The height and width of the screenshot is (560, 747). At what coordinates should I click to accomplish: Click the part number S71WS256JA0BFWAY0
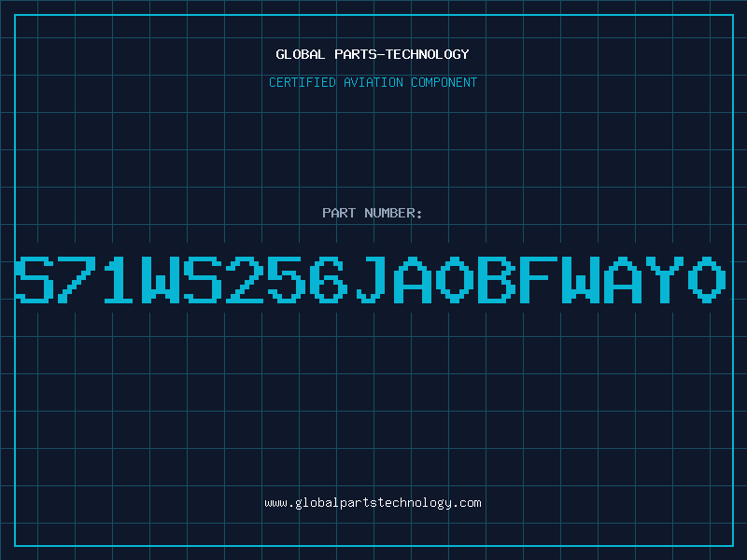[371, 280]
